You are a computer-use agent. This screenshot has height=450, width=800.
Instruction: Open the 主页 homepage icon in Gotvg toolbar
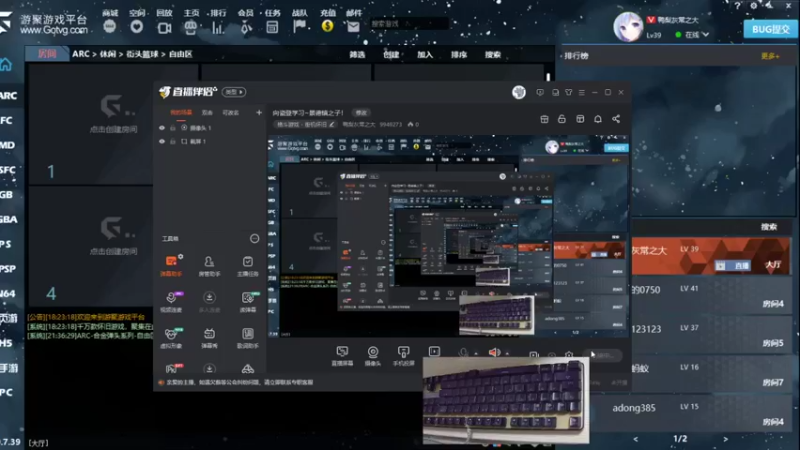(x=191, y=27)
